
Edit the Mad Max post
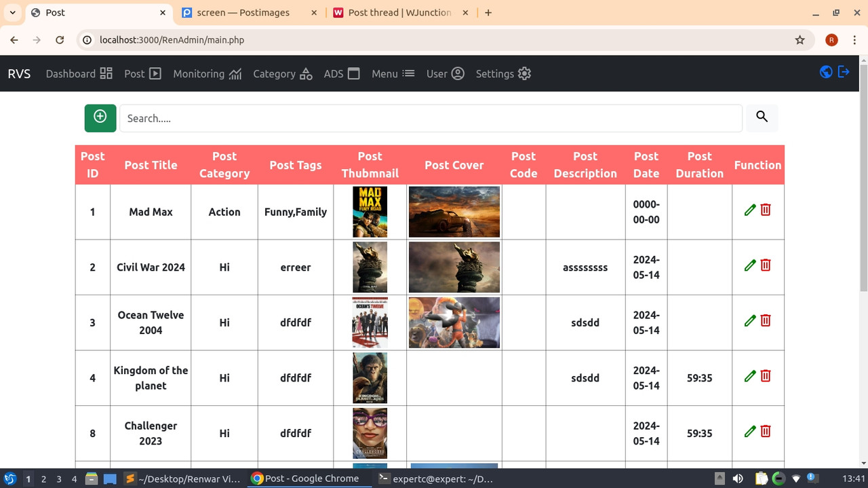pos(749,210)
